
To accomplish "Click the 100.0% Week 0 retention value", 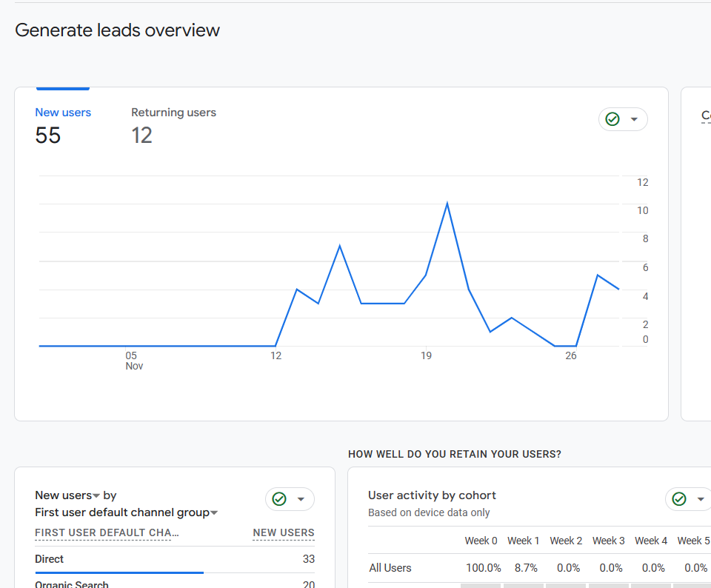I will (x=484, y=568).
